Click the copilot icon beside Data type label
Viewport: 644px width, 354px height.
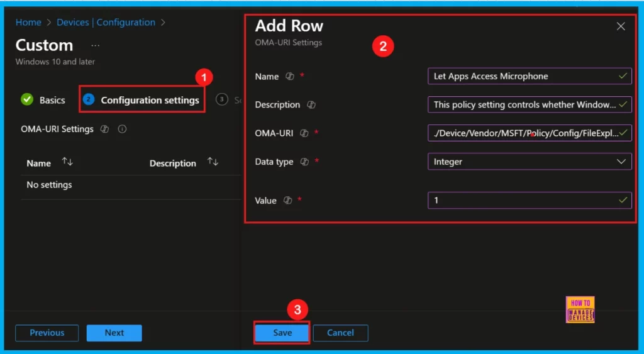304,162
